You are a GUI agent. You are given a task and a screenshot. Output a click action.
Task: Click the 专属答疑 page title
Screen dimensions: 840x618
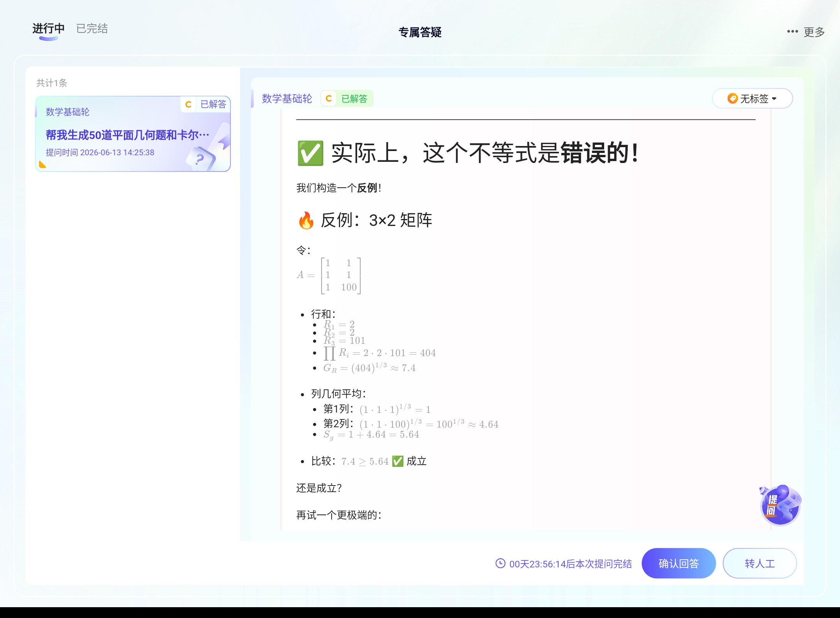(420, 32)
